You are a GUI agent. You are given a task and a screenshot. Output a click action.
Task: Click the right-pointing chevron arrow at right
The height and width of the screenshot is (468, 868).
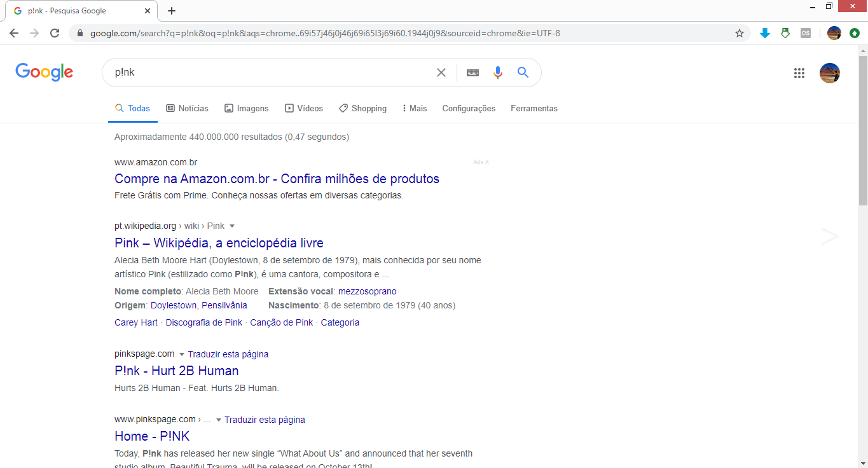[x=830, y=237]
